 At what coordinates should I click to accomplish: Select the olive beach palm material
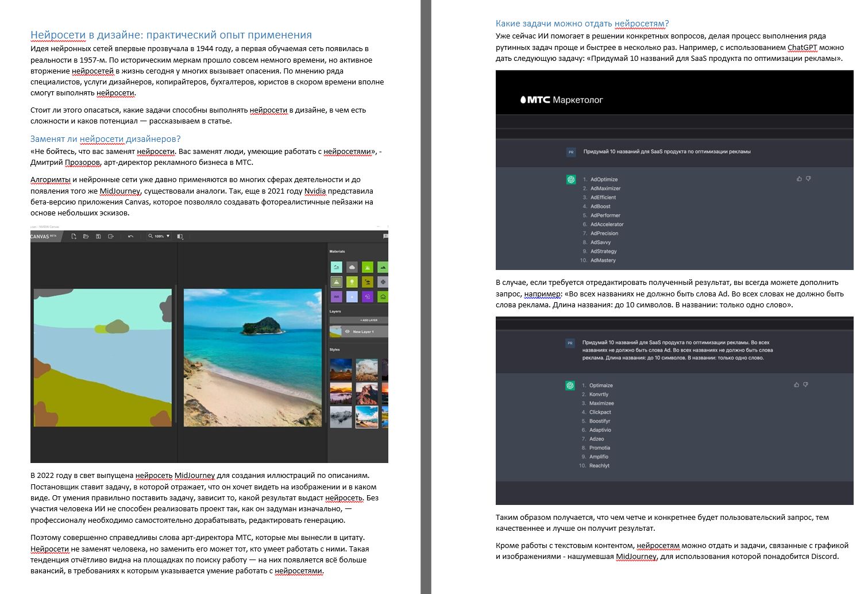[x=367, y=281]
